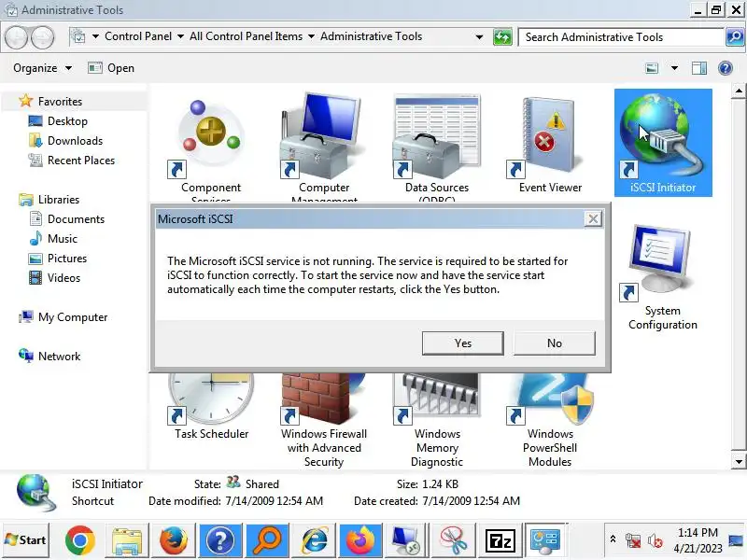Open Recent Places in Favorites
Image resolution: width=747 pixels, height=560 pixels.
(81, 160)
